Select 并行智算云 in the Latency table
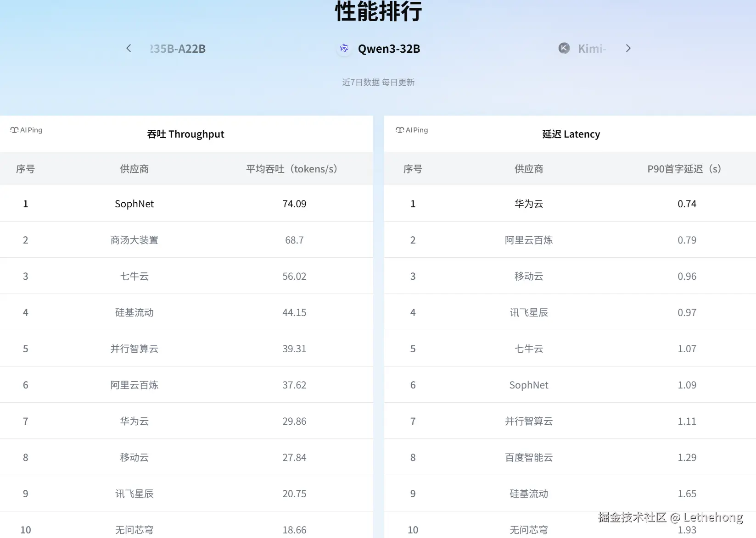The width and height of the screenshot is (756, 538). coord(529,421)
